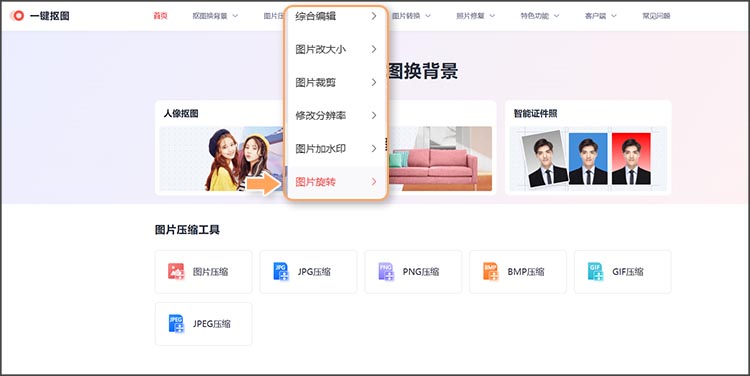Open the 照片修复 dropdown arrow
Screen dimensions: 750x376
point(492,16)
